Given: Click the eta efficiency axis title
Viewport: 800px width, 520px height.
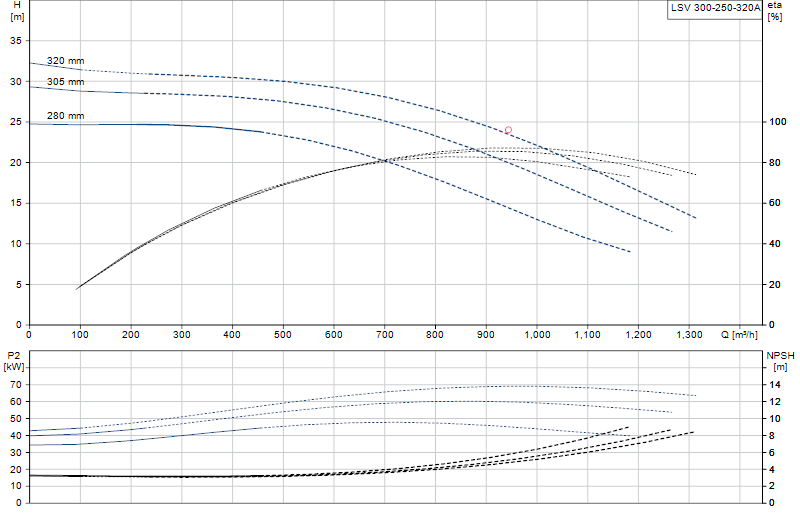Looking at the screenshot, I should pyautogui.click(x=774, y=11).
